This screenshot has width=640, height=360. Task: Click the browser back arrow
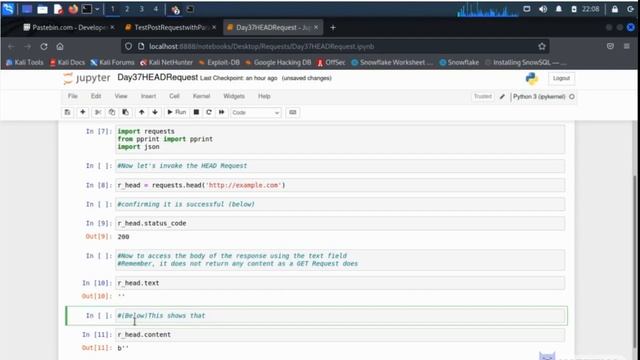tap(11, 47)
